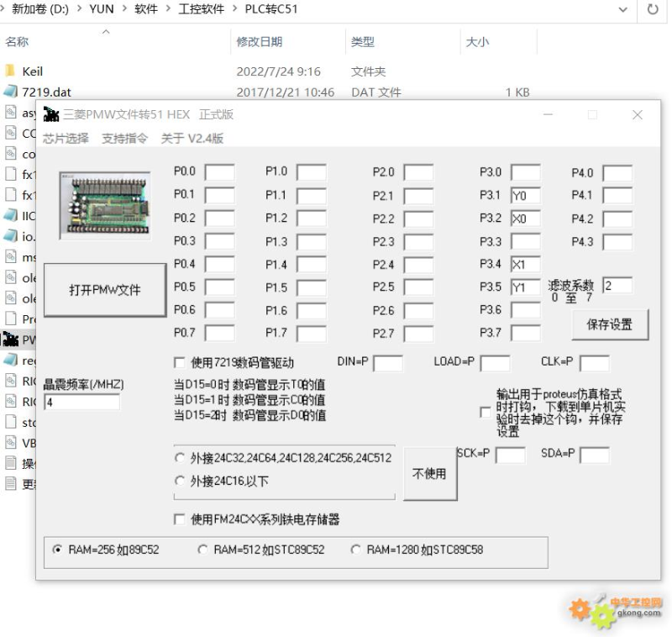The height and width of the screenshot is (637, 672).
Task: Click the 7219.dat file icon
Action: pyautogui.click(x=11, y=92)
